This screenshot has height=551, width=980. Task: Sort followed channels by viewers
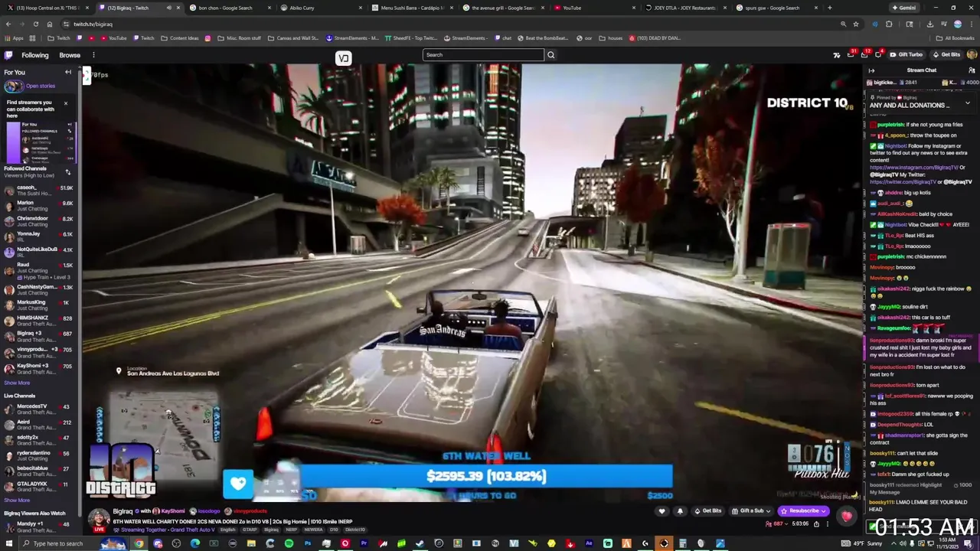pyautogui.click(x=68, y=172)
